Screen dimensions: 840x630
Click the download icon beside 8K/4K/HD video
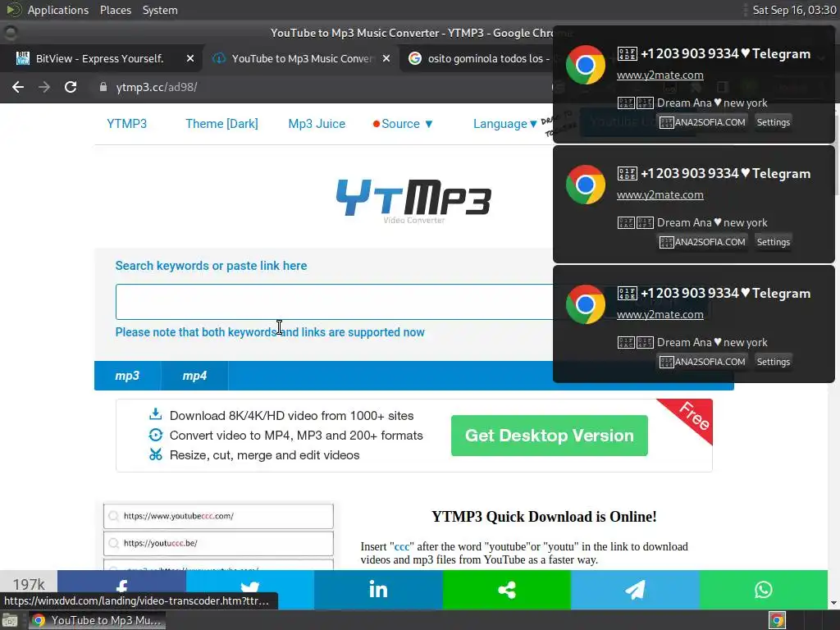[155, 414]
